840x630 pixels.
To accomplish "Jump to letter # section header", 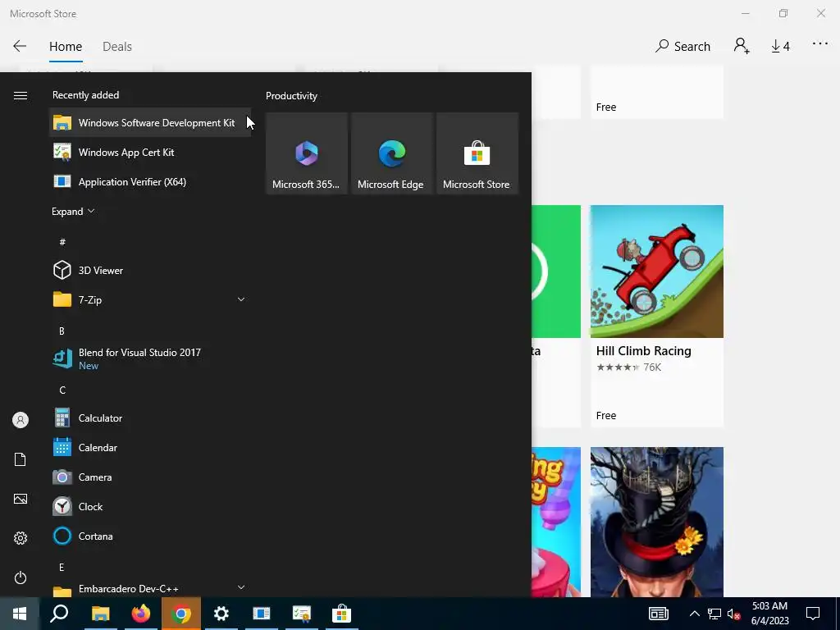I will [62, 242].
